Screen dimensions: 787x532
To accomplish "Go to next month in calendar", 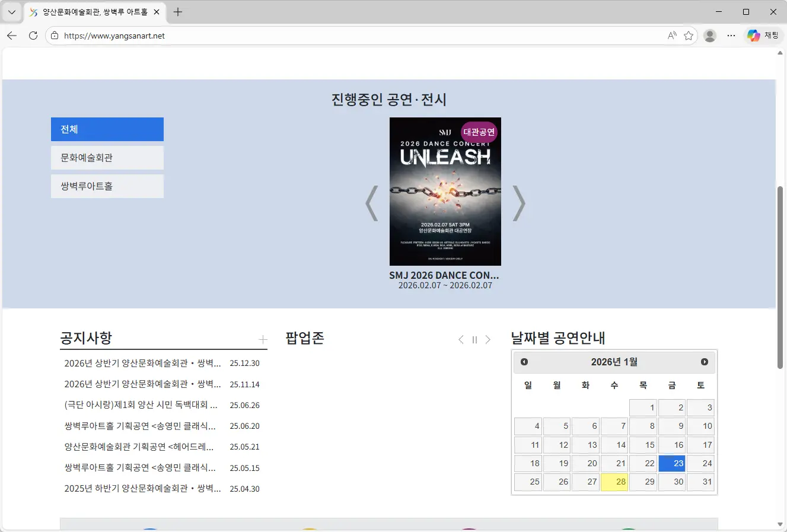I will point(705,362).
